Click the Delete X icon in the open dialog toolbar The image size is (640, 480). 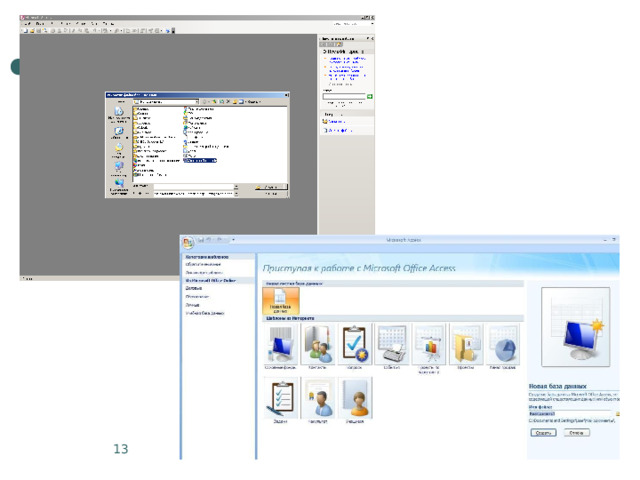(229, 102)
